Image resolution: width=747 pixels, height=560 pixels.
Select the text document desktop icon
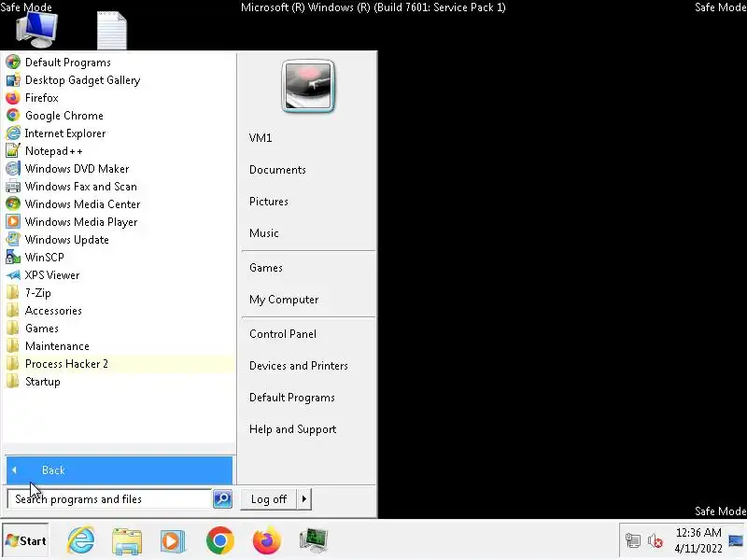[x=112, y=30]
